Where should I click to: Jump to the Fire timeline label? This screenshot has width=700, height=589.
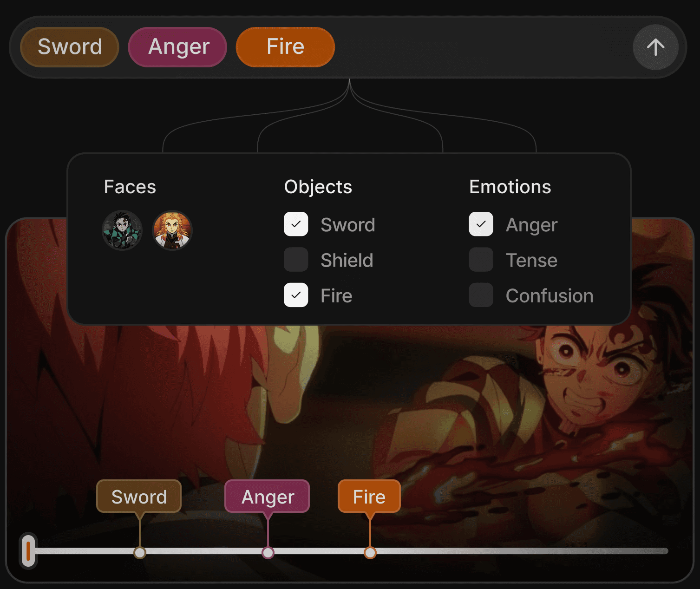[369, 497]
